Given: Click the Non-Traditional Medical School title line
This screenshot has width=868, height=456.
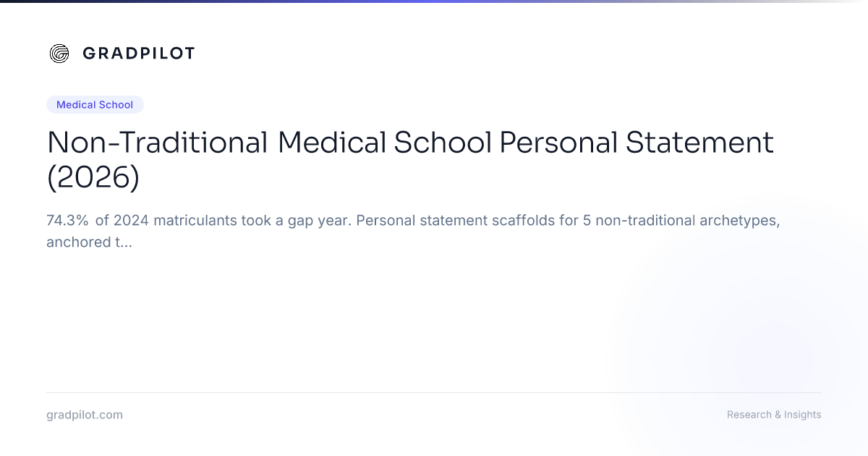Looking at the screenshot, I should click(410, 143).
